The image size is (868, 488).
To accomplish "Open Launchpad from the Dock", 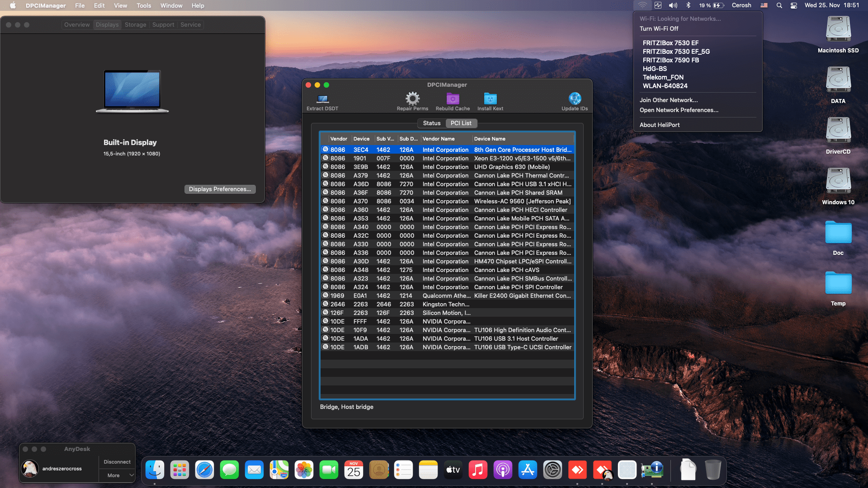I will (x=179, y=469).
